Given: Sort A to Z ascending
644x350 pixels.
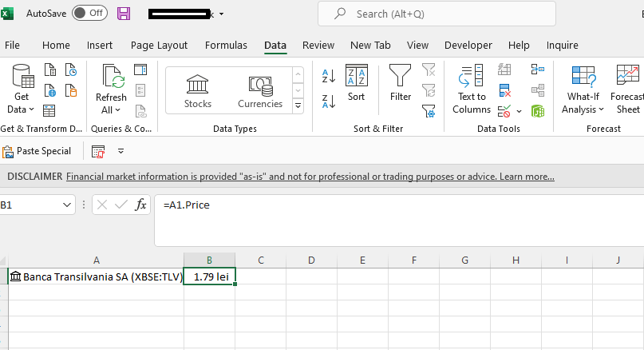Looking at the screenshot, I should [x=329, y=76].
